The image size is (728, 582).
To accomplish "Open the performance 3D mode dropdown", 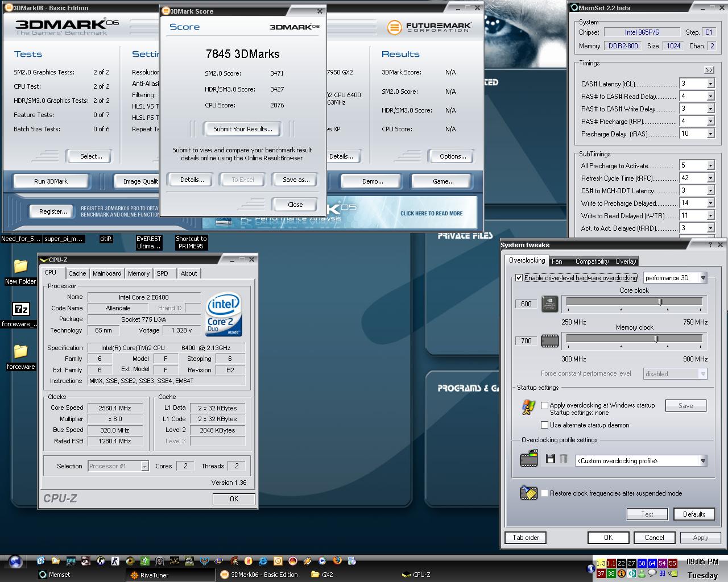I will (703, 278).
